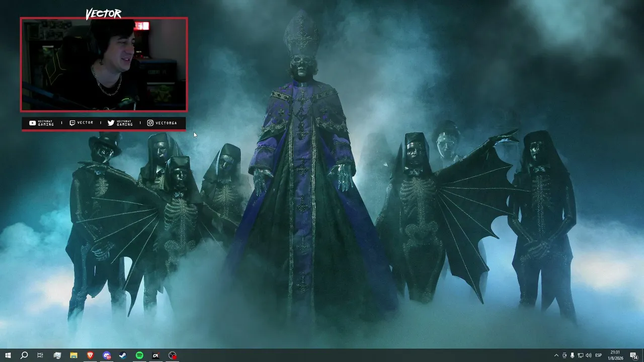644x362 pixels.
Task: Open Task View from the taskbar
Action: (x=40, y=355)
